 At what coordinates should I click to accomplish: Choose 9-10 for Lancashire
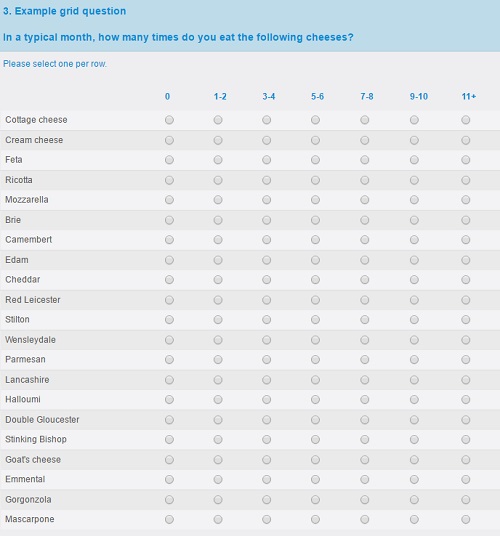click(414, 380)
